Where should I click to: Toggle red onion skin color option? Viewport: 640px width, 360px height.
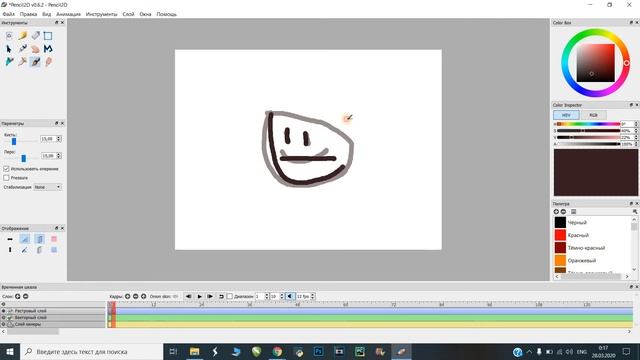[x=54, y=239]
